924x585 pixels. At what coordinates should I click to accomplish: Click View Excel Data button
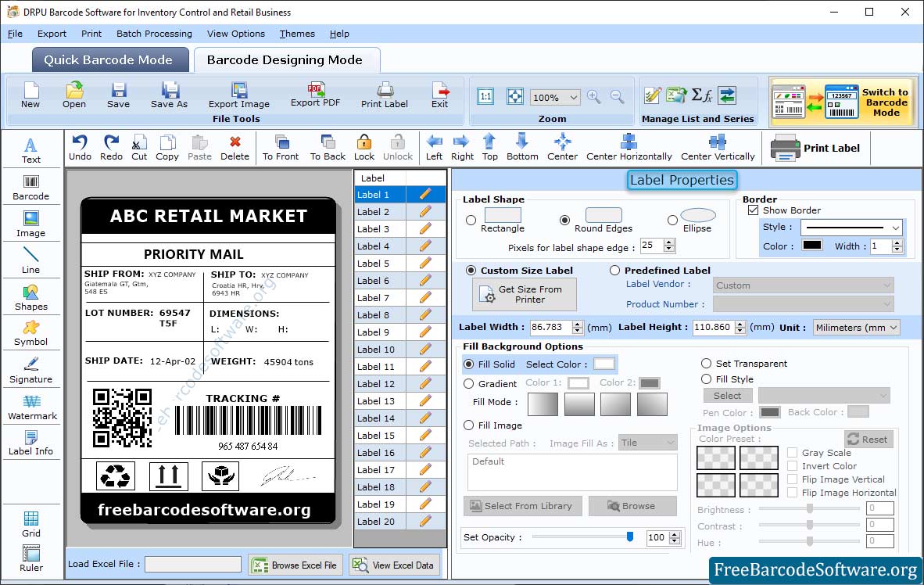(394, 565)
